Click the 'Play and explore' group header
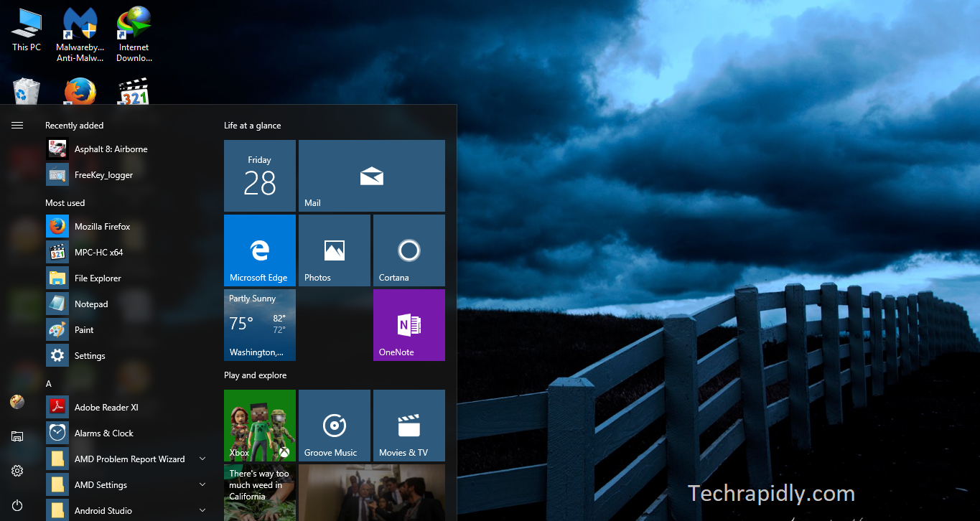 tap(256, 375)
